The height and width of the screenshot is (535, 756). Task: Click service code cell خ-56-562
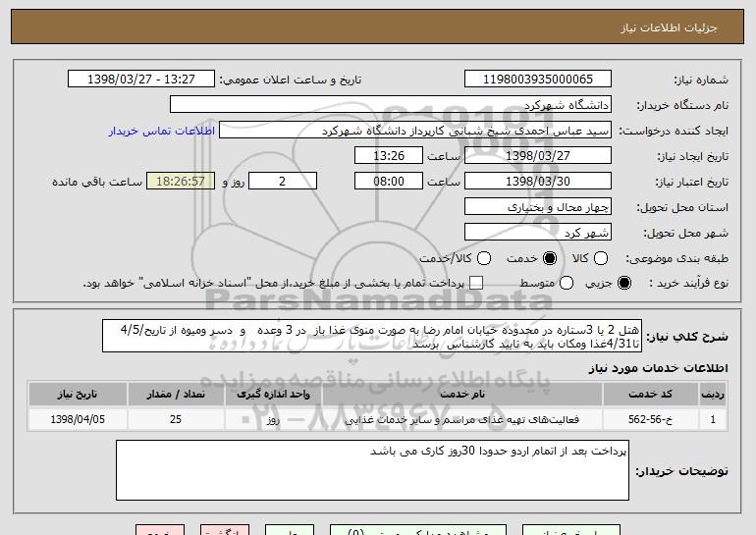[x=650, y=419]
